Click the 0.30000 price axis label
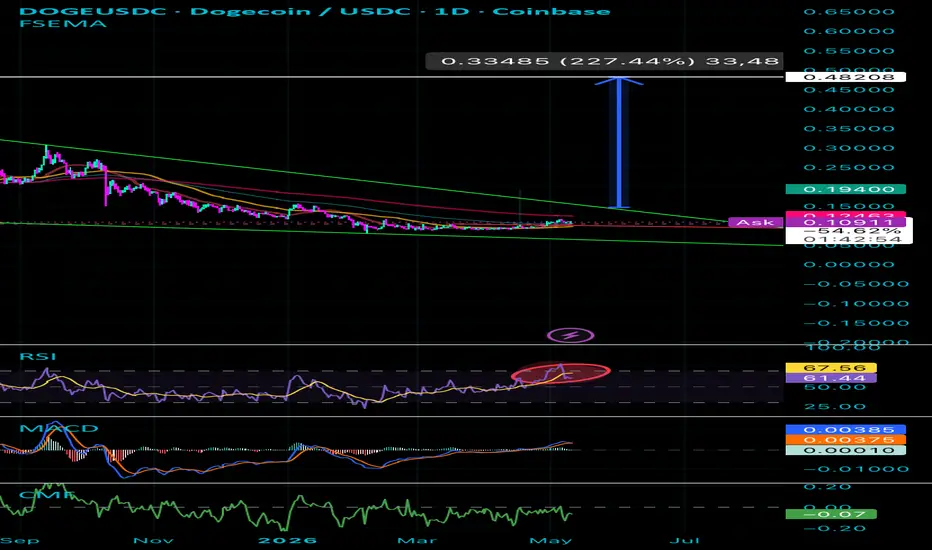The image size is (932, 550). [x=849, y=149]
